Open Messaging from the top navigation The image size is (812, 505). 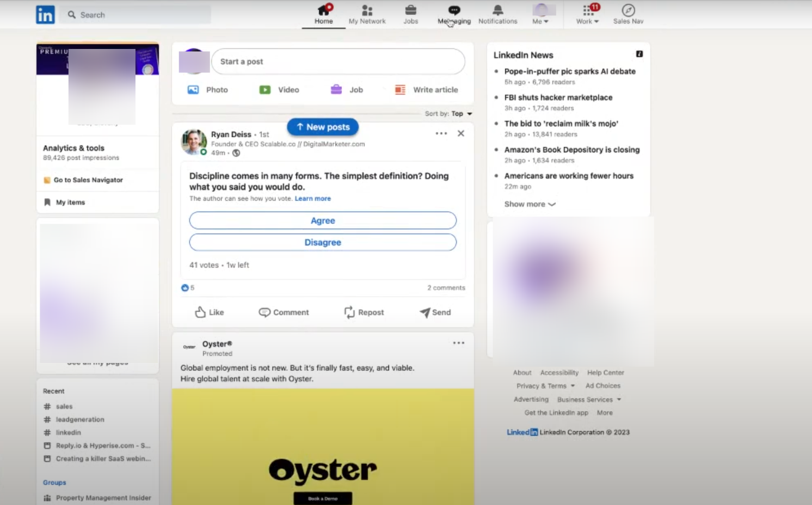coord(454,15)
